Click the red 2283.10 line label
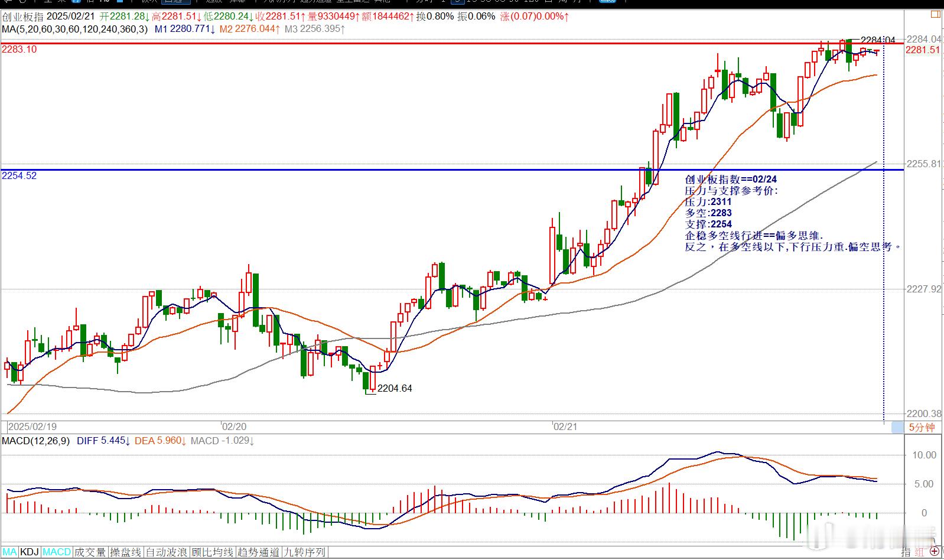The width and height of the screenshot is (944, 560). pos(19,50)
